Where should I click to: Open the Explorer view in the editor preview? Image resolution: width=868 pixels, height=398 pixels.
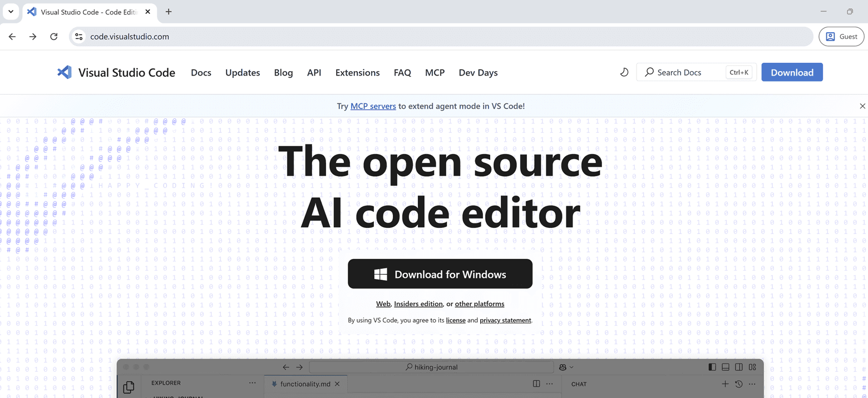pos(129,387)
